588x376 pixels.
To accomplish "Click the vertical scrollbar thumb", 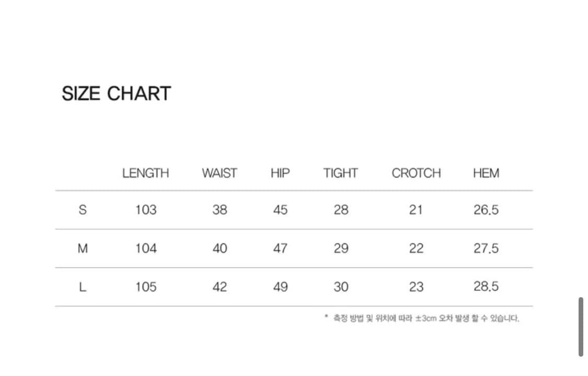I will click(581, 327).
